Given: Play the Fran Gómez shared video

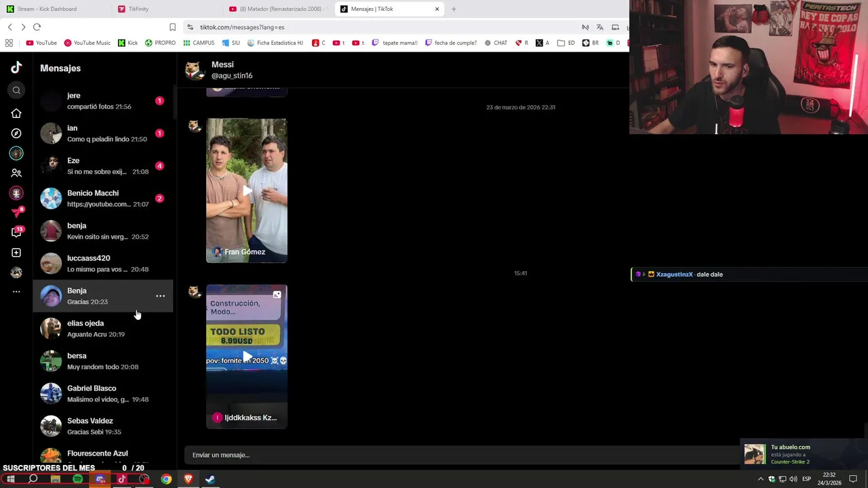Looking at the screenshot, I should click(247, 190).
